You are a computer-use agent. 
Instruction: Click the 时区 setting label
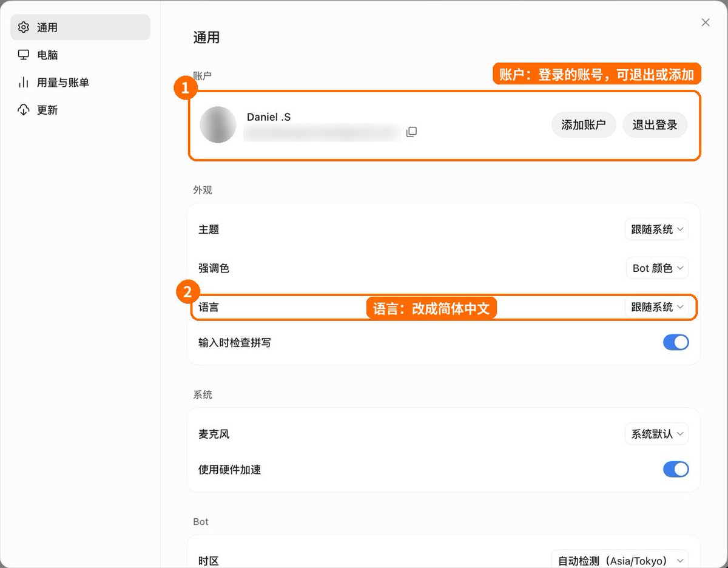[209, 561]
